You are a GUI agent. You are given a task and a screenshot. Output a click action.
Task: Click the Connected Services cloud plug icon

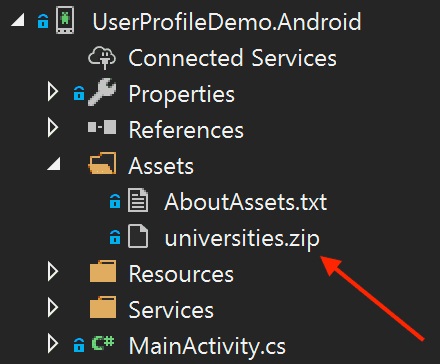coord(102,58)
